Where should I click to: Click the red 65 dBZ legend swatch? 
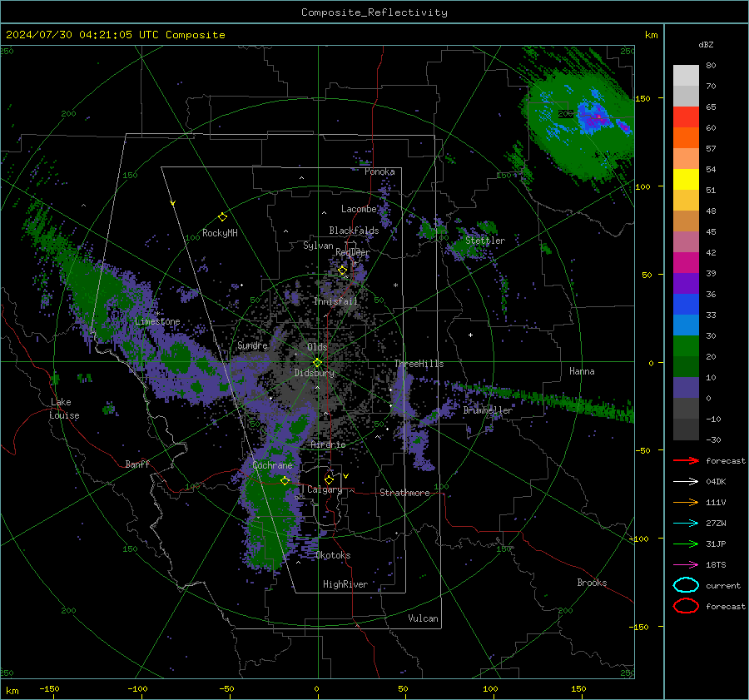[686, 117]
